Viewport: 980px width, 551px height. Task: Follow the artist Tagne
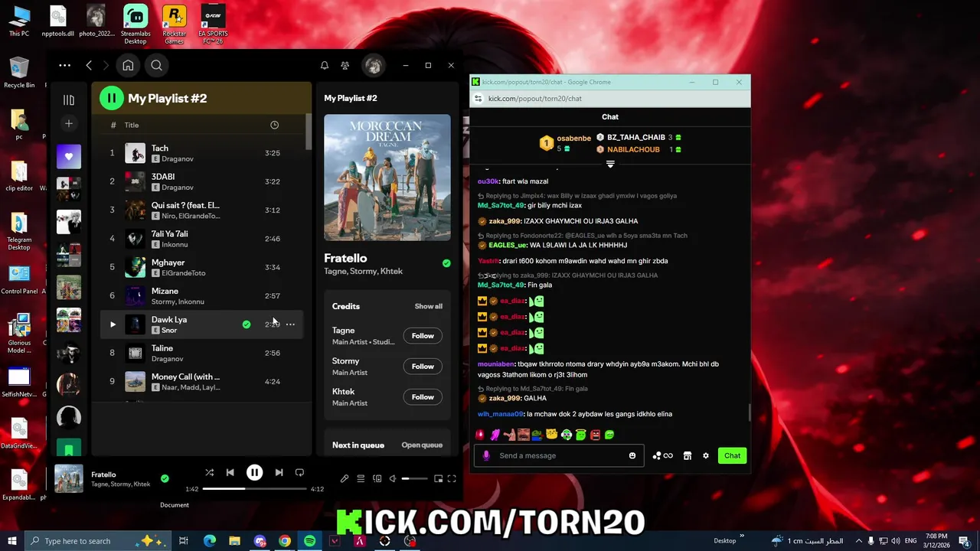tap(423, 335)
